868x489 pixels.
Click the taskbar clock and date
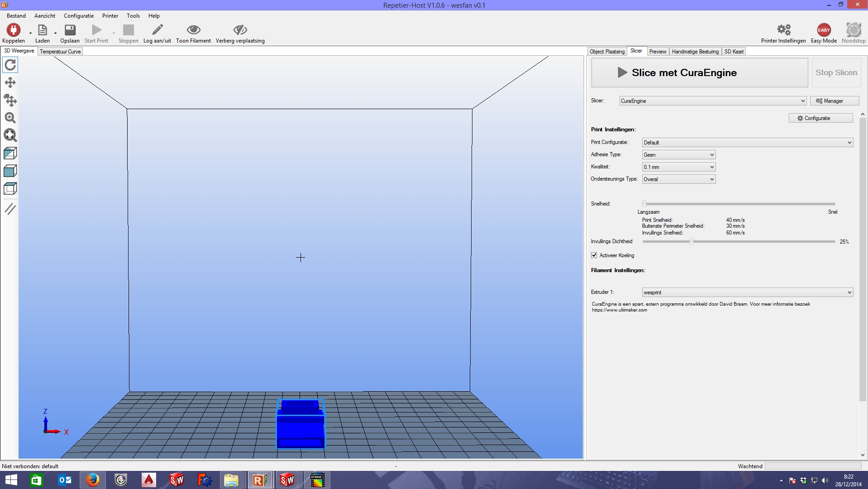pos(849,480)
